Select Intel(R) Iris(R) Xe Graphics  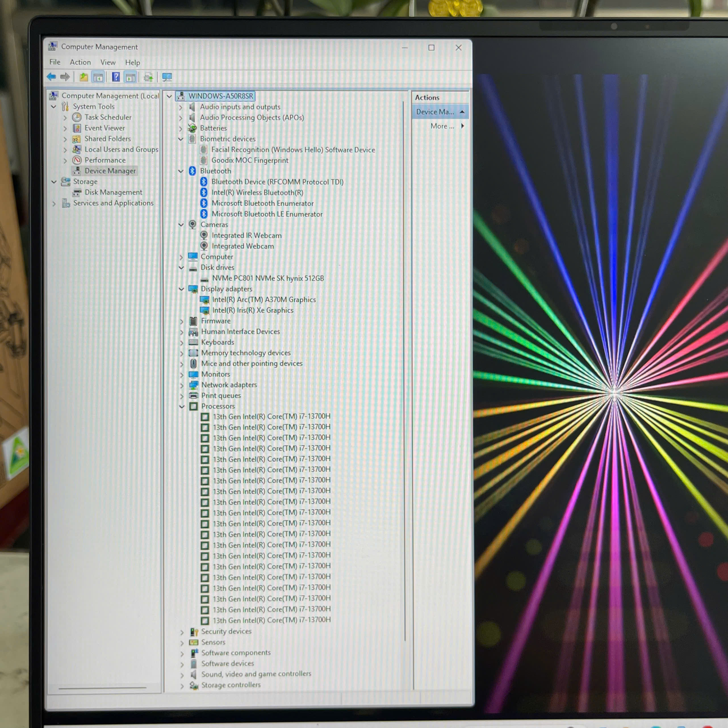click(x=253, y=311)
